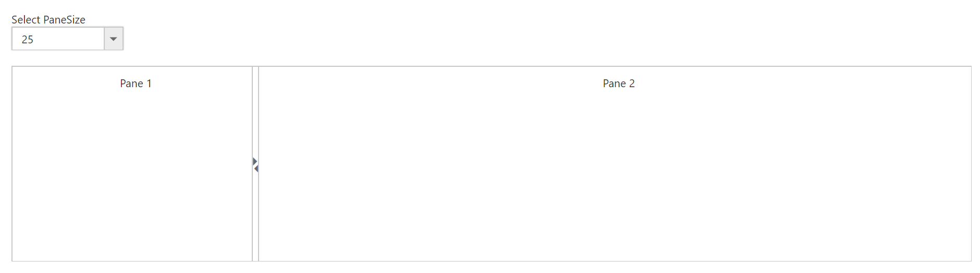980x273 pixels.
Task: Click the Pane 2 heading text
Action: pos(619,84)
